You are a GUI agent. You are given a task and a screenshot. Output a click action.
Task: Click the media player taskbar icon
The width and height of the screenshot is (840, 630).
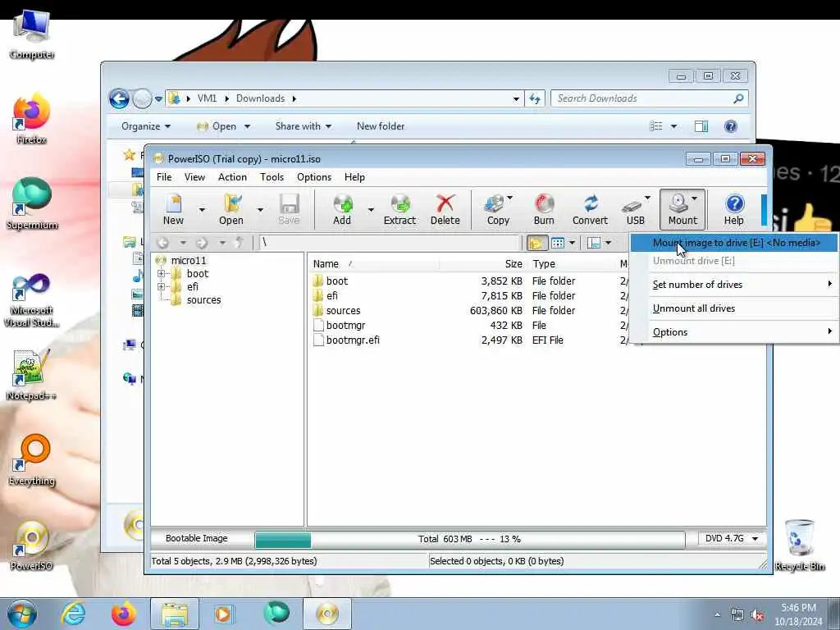pyautogui.click(x=223, y=614)
